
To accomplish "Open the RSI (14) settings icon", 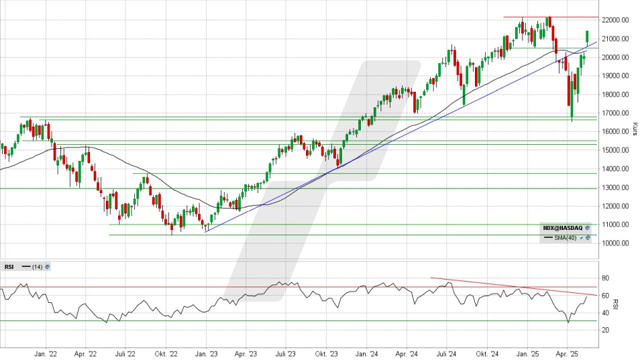I will (47, 267).
